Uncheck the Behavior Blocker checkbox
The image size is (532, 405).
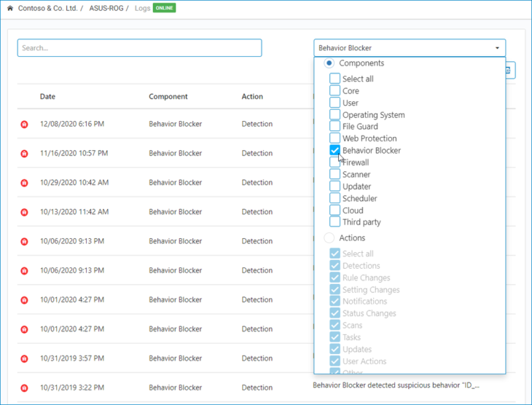point(335,150)
